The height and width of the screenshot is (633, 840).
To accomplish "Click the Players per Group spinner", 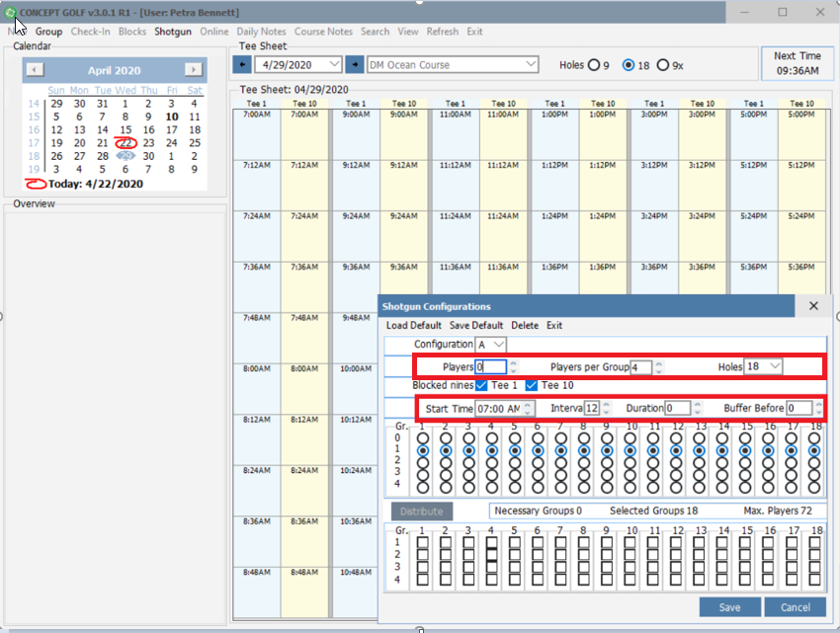I will coord(659,367).
